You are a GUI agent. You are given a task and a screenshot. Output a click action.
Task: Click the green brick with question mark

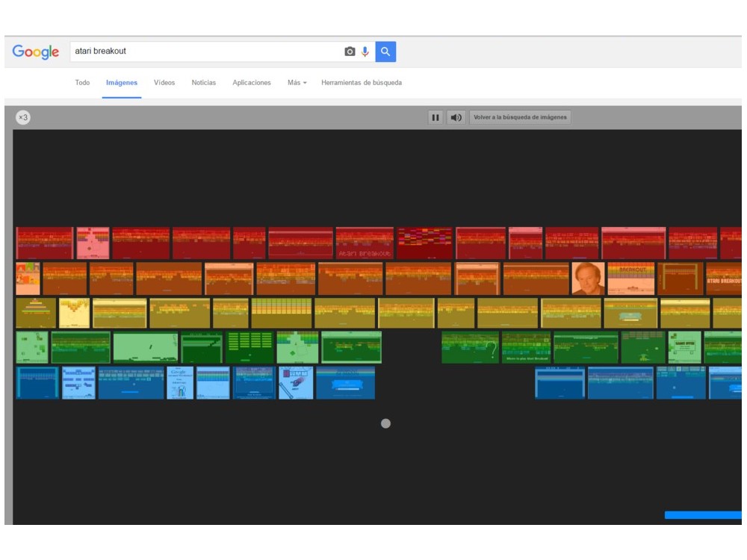pyautogui.click(x=470, y=347)
